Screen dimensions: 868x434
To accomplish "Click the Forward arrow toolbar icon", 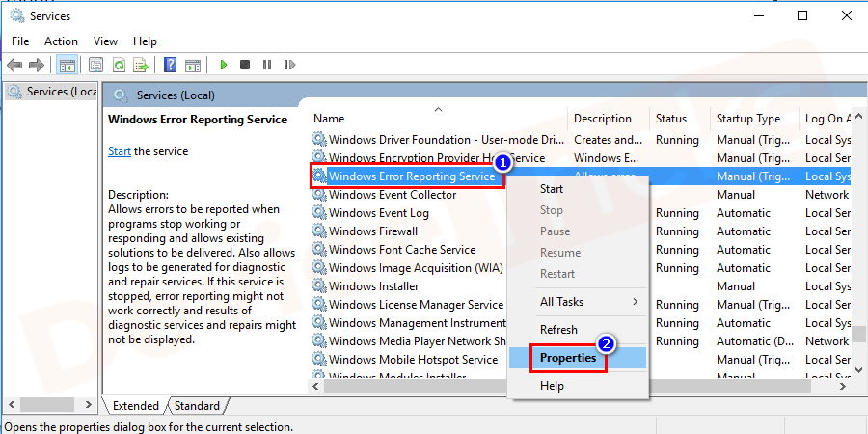I will 37,66.
